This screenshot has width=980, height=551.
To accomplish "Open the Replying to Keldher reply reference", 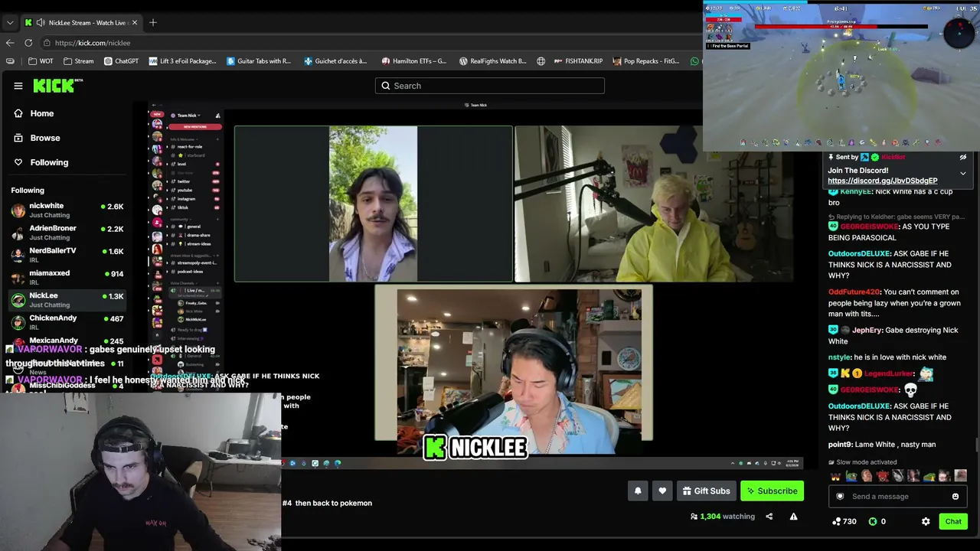I will click(x=897, y=217).
